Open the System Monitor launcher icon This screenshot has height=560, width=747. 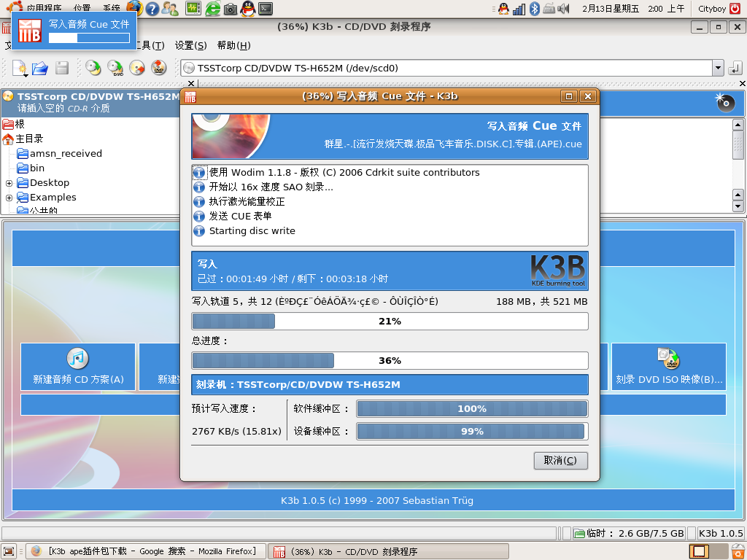(x=193, y=8)
